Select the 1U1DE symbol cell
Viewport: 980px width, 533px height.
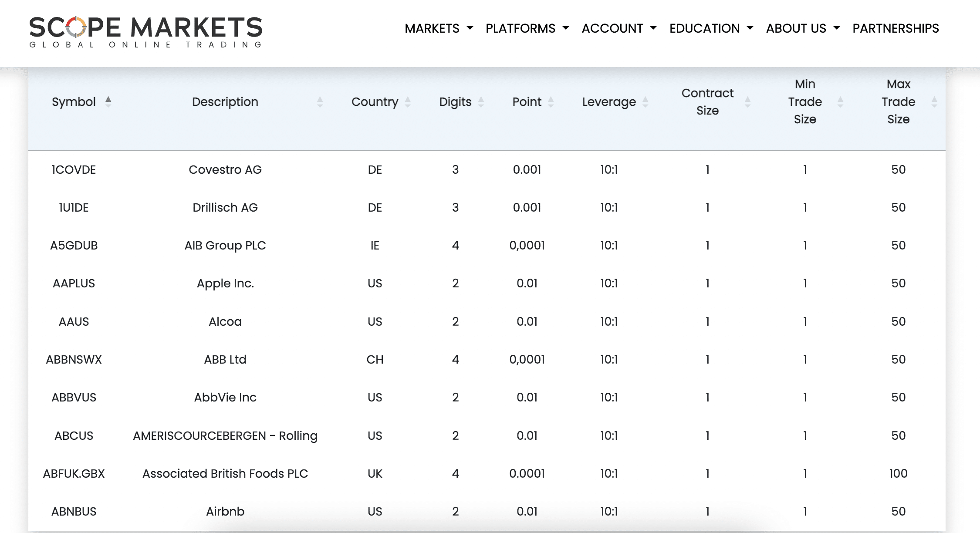pyautogui.click(x=74, y=208)
